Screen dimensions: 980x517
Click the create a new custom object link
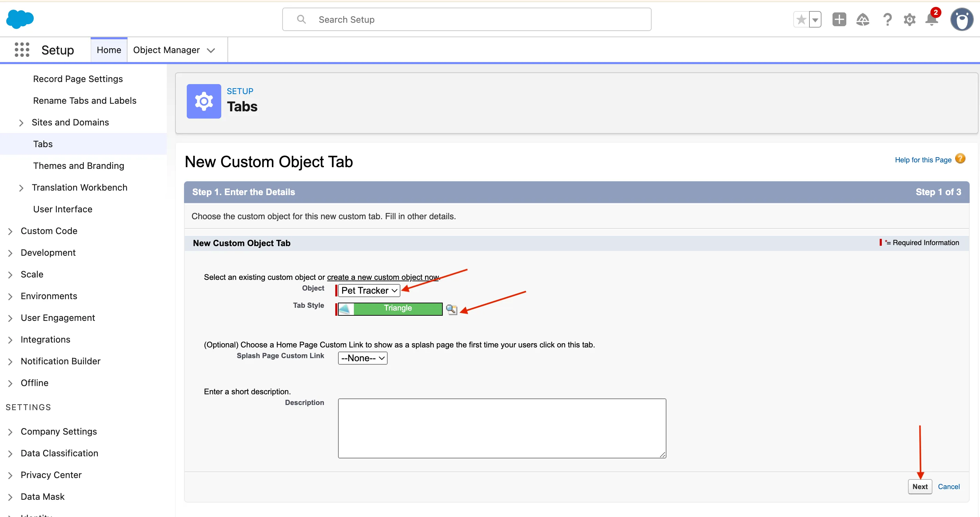click(382, 277)
